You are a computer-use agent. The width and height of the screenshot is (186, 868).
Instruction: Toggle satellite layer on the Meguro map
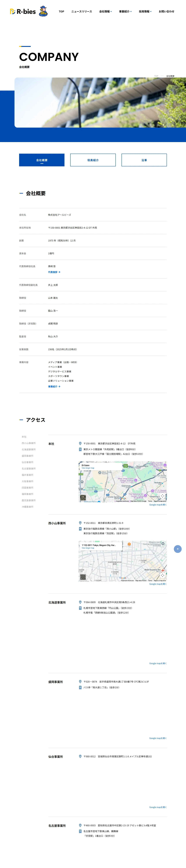pyautogui.click(x=83, y=577)
